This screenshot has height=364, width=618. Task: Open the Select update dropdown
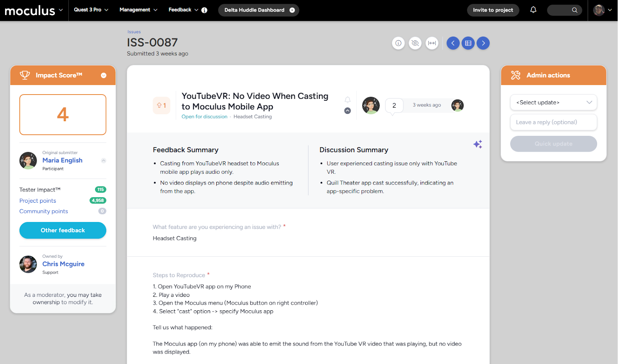tap(553, 103)
